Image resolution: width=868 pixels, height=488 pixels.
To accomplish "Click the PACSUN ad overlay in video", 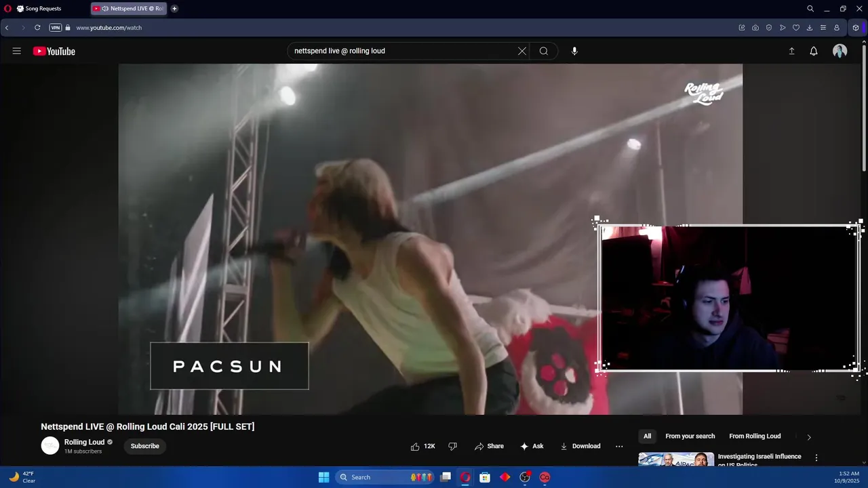I will pyautogui.click(x=229, y=366).
